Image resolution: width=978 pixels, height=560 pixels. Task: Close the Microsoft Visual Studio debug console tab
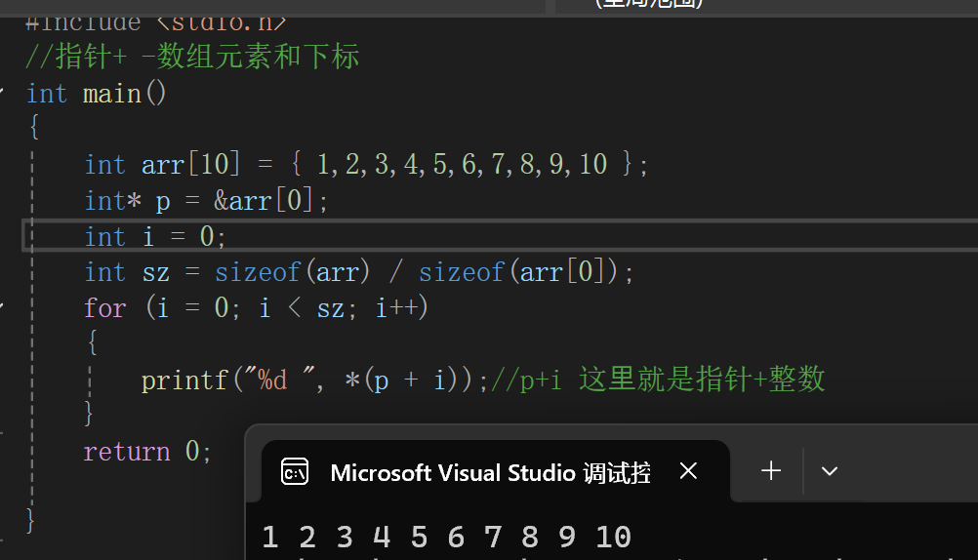pos(688,471)
